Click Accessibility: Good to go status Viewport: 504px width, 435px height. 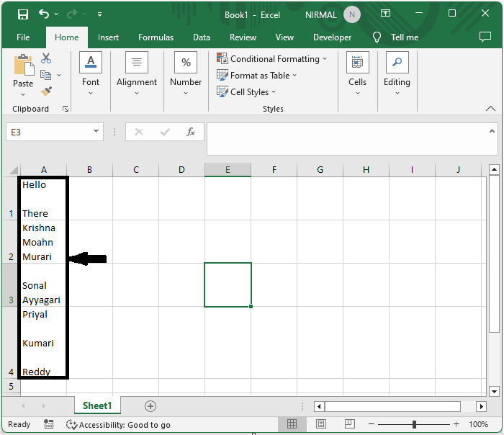119,425
